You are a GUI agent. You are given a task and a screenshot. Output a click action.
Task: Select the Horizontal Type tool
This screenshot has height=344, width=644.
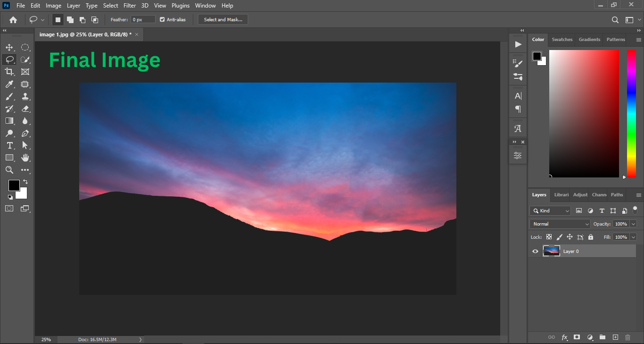[9, 145]
